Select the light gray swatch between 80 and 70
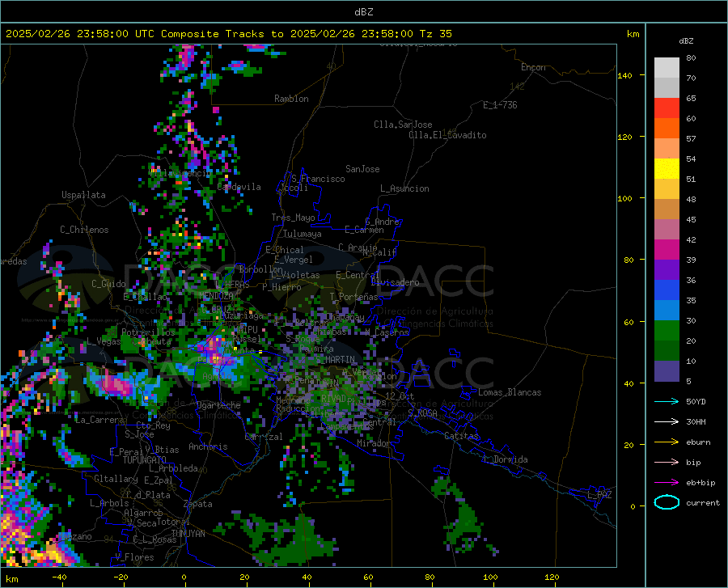This screenshot has width=728, height=588. (667, 68)
